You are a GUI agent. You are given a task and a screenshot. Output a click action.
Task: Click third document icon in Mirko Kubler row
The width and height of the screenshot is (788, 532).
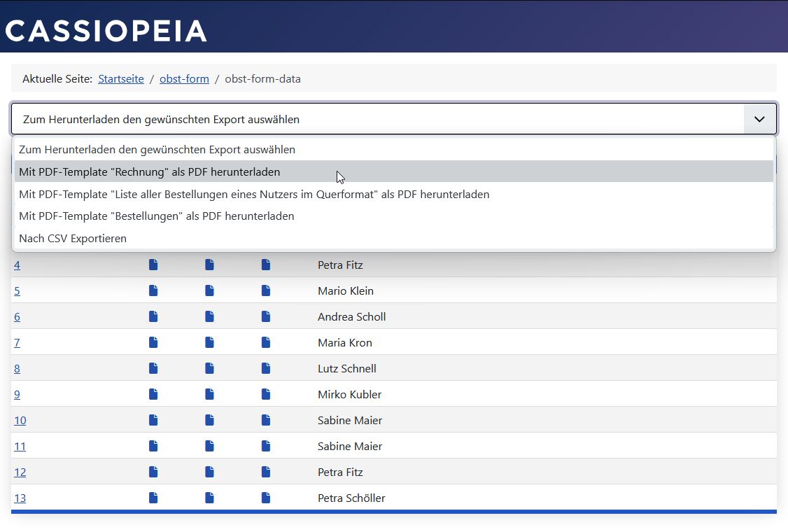click(x=266, y=394)
